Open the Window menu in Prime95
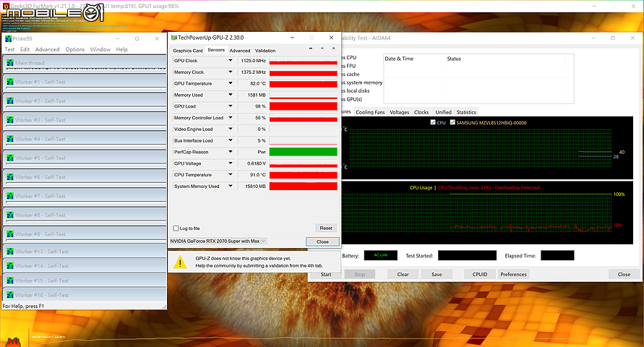The width and height of the screenshot is (644, 347). tap(100, 49)
